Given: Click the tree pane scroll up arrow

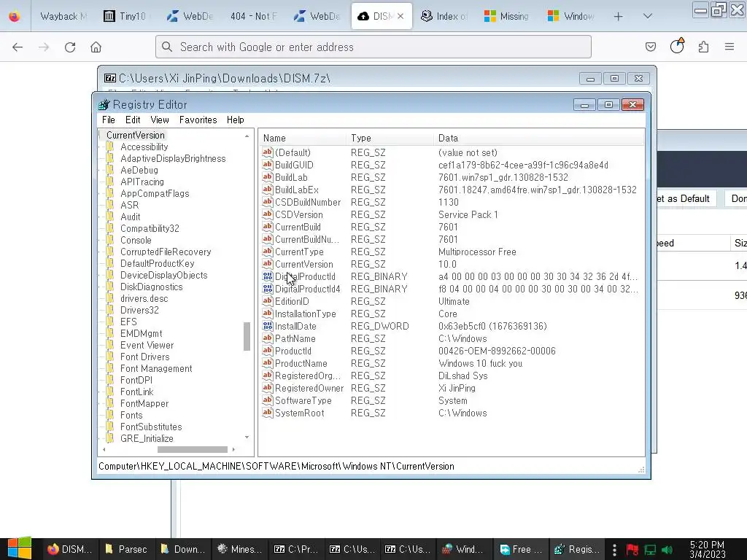Looking at the screenshot, I should coord(247,136).
